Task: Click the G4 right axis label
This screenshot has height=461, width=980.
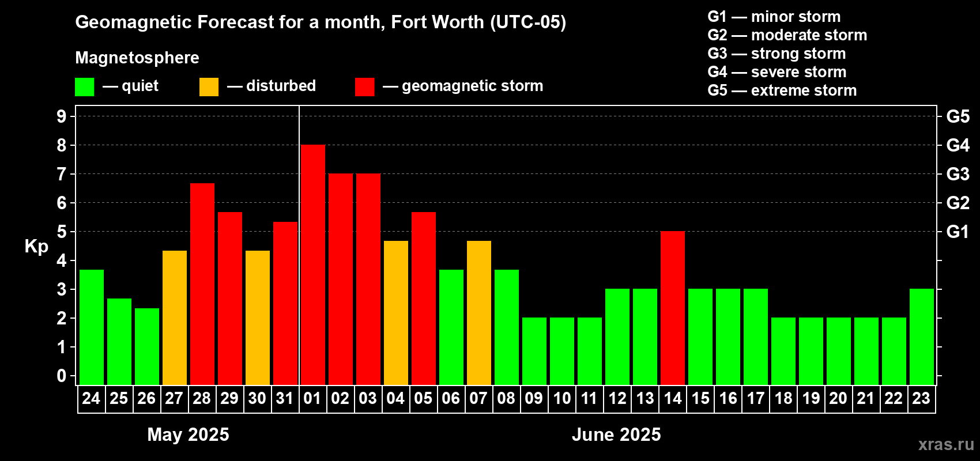Action: (958, 145)
